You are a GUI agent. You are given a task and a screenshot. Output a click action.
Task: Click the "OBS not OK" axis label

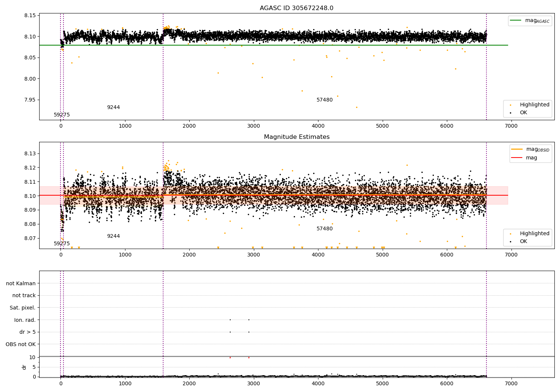(21, 344)
